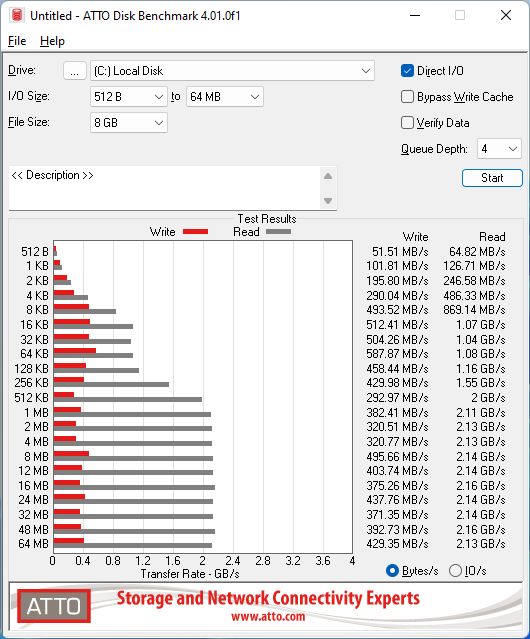The width and height of the screenshot is (530, 639).
Task: Click into the Description text box
Action: coord(165,188)
